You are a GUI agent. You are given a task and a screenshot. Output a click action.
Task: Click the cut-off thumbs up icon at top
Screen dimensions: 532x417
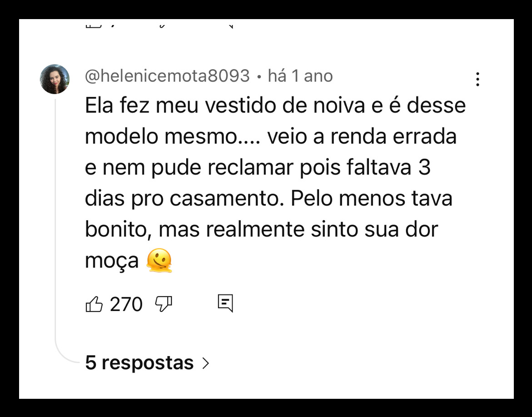point(94,25)
